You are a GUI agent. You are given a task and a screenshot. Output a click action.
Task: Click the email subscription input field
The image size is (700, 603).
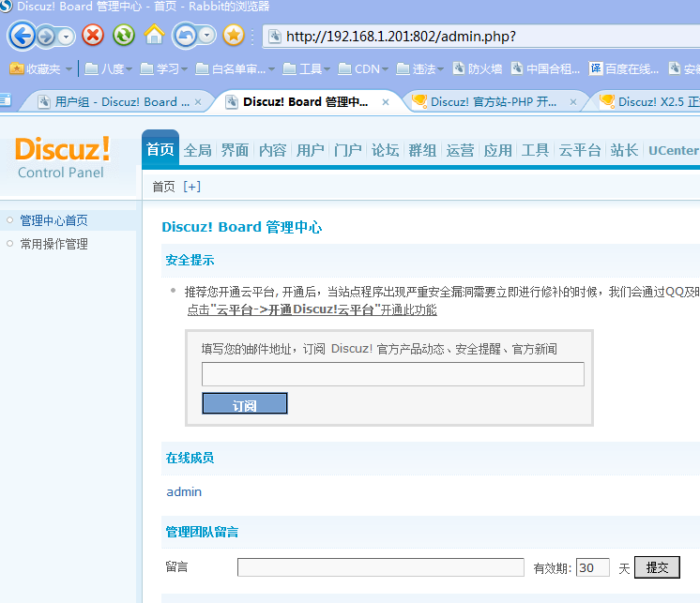coord(393,374)
